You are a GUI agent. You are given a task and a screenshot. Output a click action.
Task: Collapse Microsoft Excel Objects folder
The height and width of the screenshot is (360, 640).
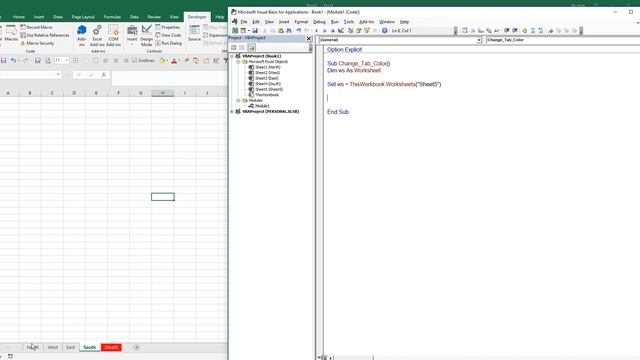tap(238, 62)
